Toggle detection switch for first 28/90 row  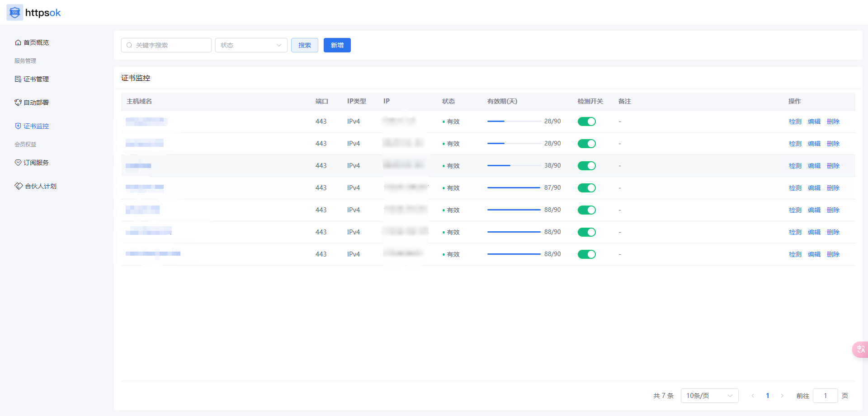click(587, 122)
